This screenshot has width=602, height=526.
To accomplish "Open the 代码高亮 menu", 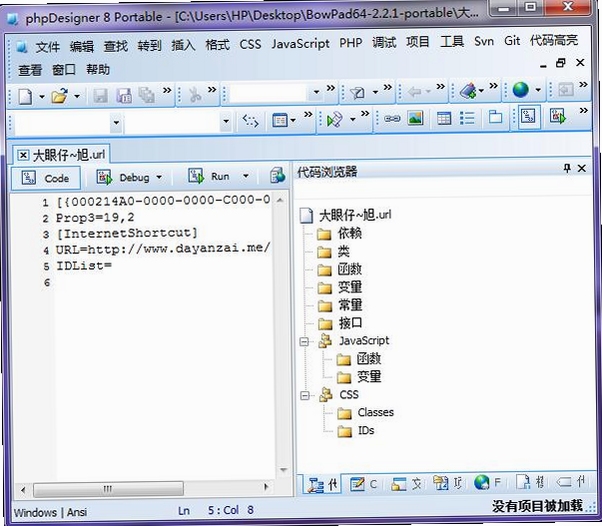I will [x=554, y=40].
